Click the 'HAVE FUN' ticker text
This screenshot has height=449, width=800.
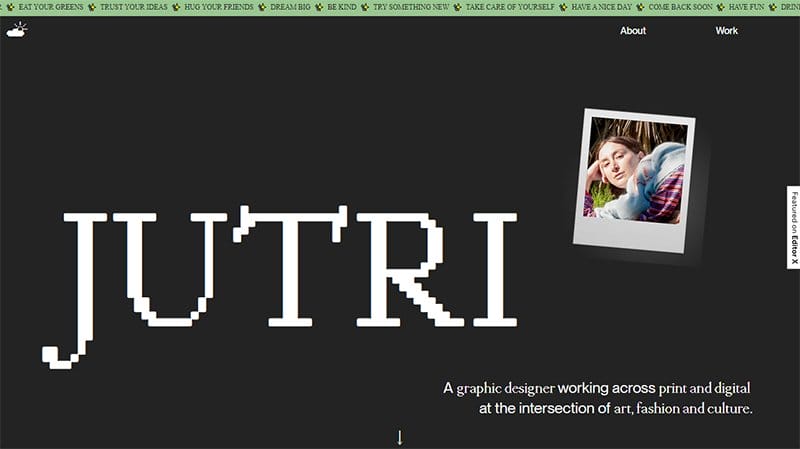pos(746,7)
